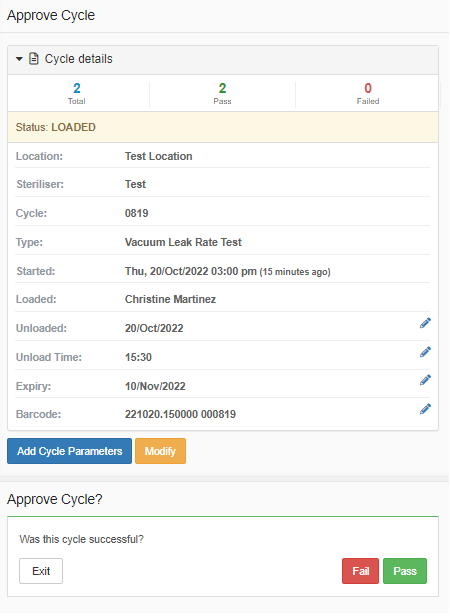The height and width of the screenshot is (616, 450).
Task: Edit the Expiry date pencil icon
Action: tap(426, 381)
